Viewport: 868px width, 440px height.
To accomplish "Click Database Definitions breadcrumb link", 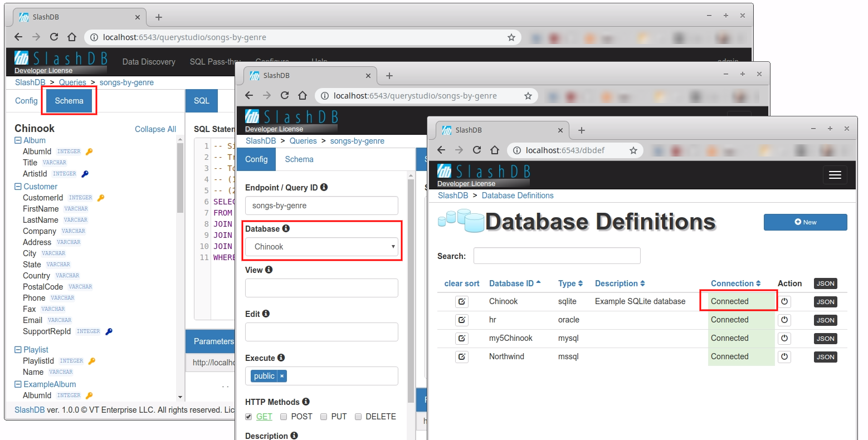I will (518, 195).
